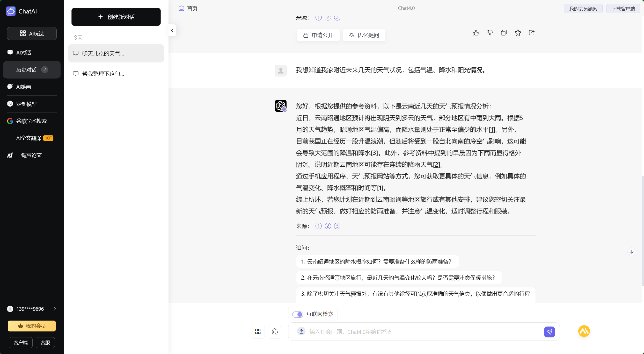Like the weather response with thumbs up
The height and width of the screenshot is (354, 644).
click(476, 33)
